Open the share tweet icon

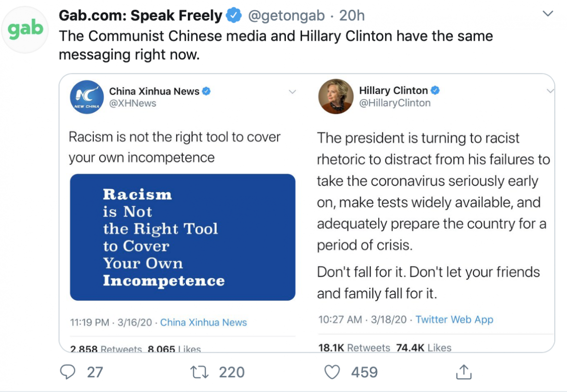(x=464, y=372)
